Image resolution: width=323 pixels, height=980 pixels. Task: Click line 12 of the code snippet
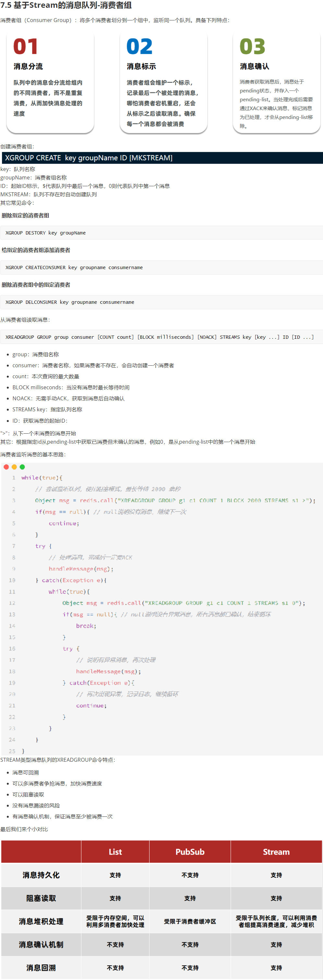point(184,603)
